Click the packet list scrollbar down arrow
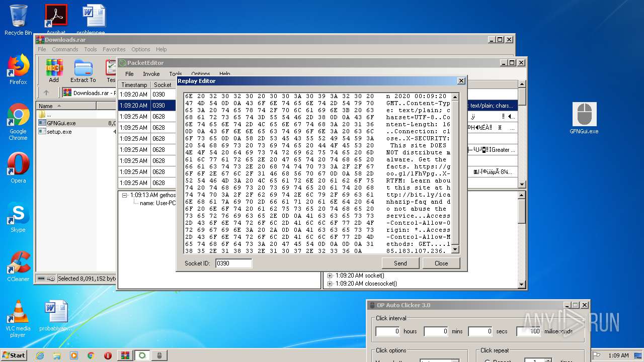This screenshot has width=644, height=362. tap(522, 185)
